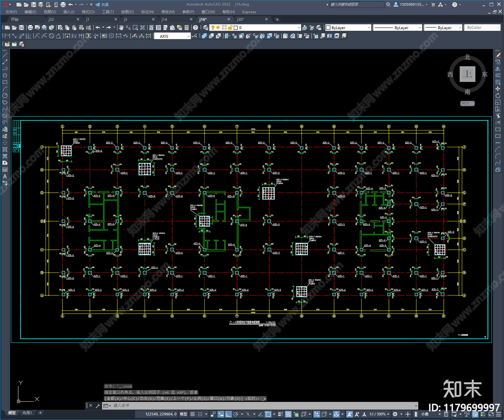This screenshot has height=420, width=504.
Task: Click the Undo arrow icon
Action: tap(98, 28)
